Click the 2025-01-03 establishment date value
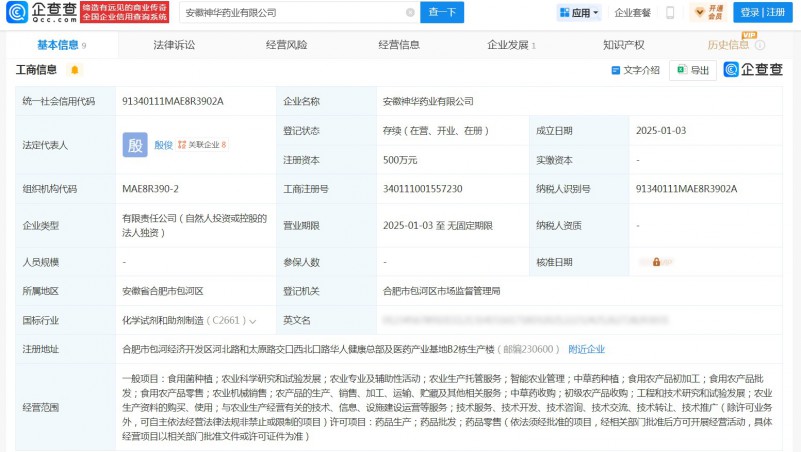Viewport: 801px width, 452px height. tap(661, 131)
